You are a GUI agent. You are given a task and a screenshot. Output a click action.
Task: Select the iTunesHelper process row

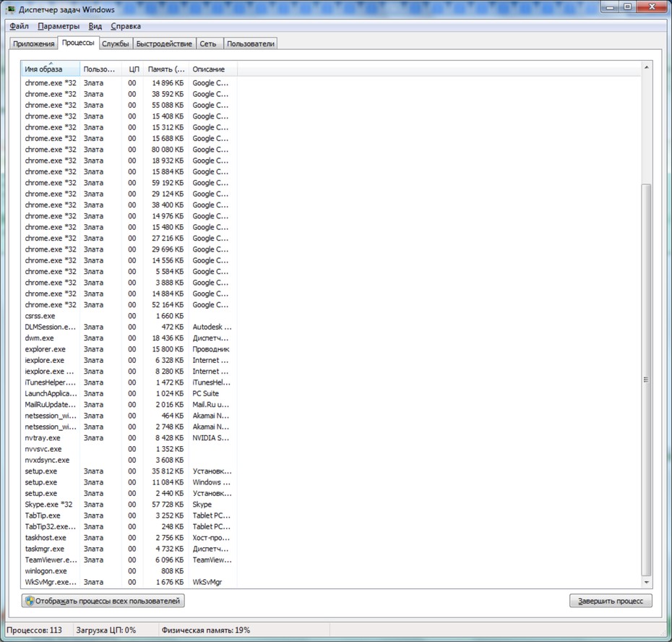[x=129, y=382]
